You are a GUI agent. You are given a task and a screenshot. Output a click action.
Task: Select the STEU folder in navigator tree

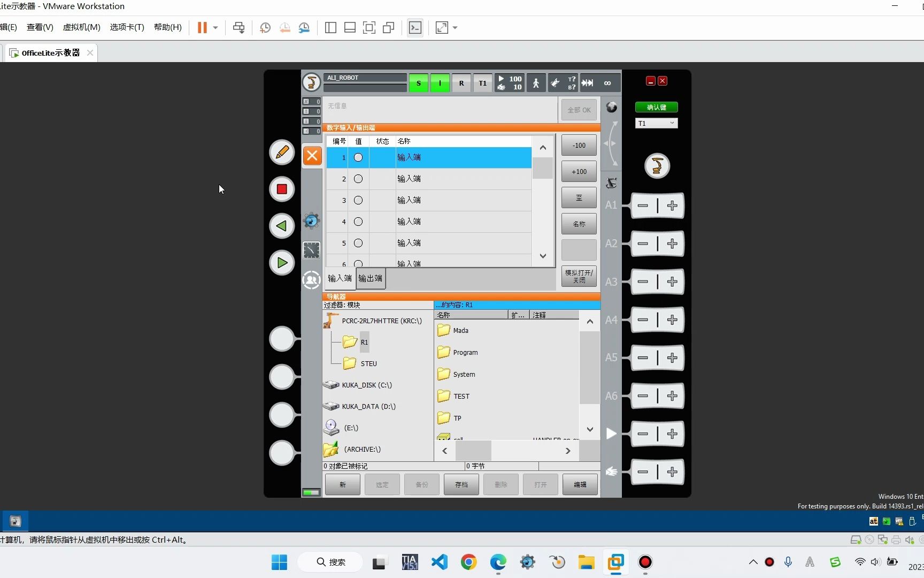coord(360,363)
